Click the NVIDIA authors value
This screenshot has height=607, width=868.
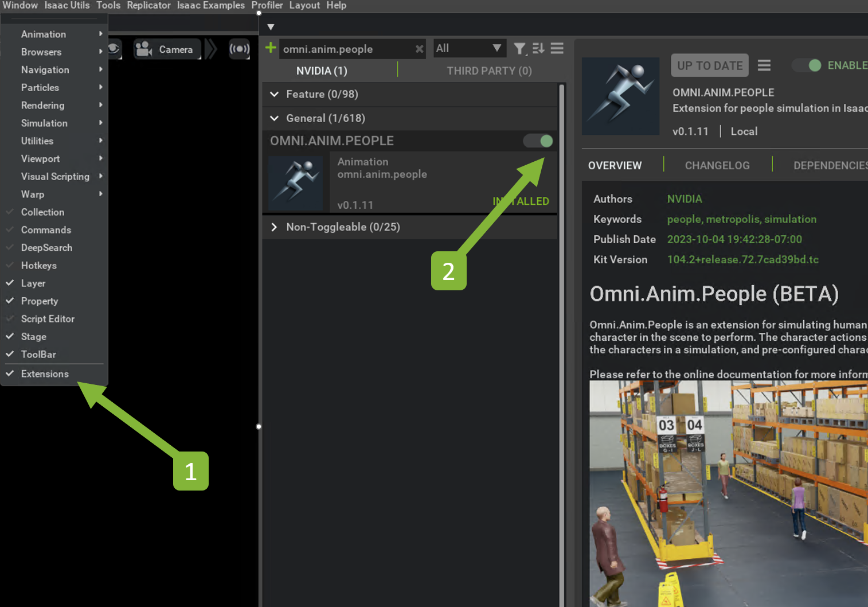[685, 199]
